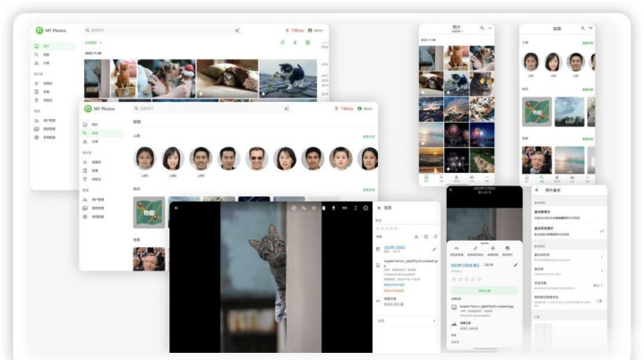Tap green button in mobile detail sheet
This screenshot has width=644, height=360.
tap(485, 291)
